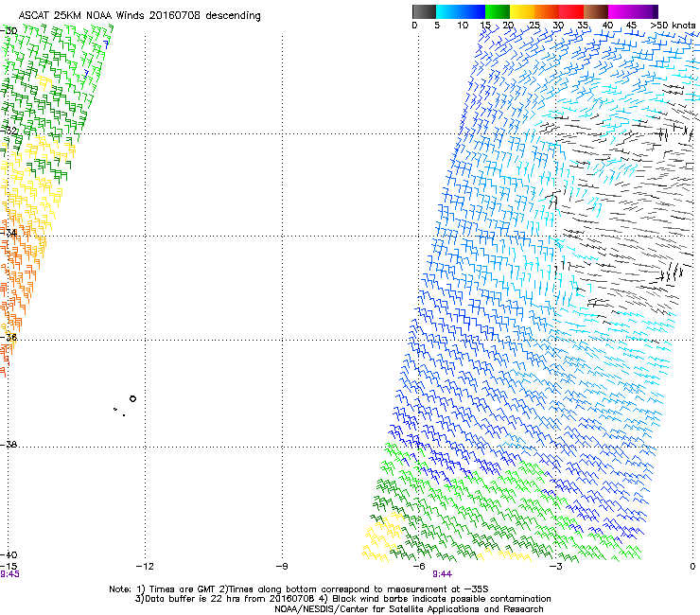Click the cyan-blue 5-15 knots color segment
The image size is (700, 615).
tap(461, 11)
